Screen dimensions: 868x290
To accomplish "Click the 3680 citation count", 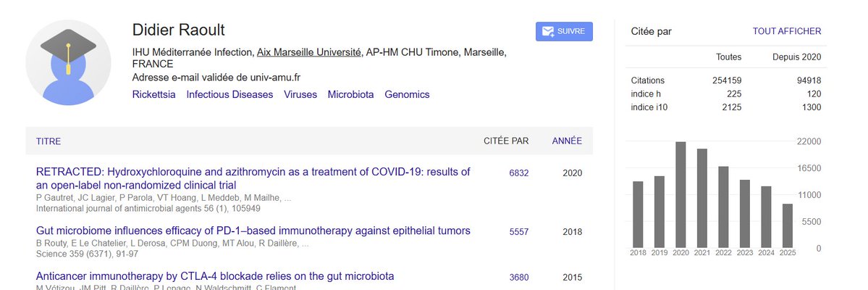I will (x=518, y=277).
